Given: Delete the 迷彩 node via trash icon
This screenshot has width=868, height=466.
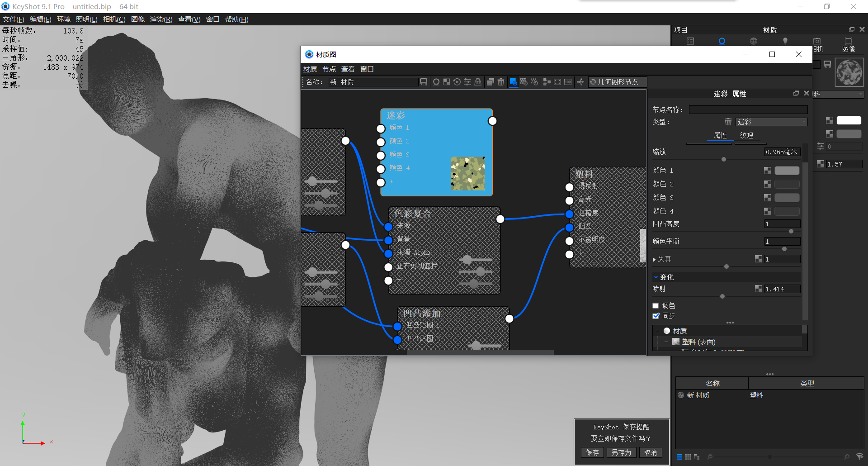Looking at the screenshot, I should 728,122.
